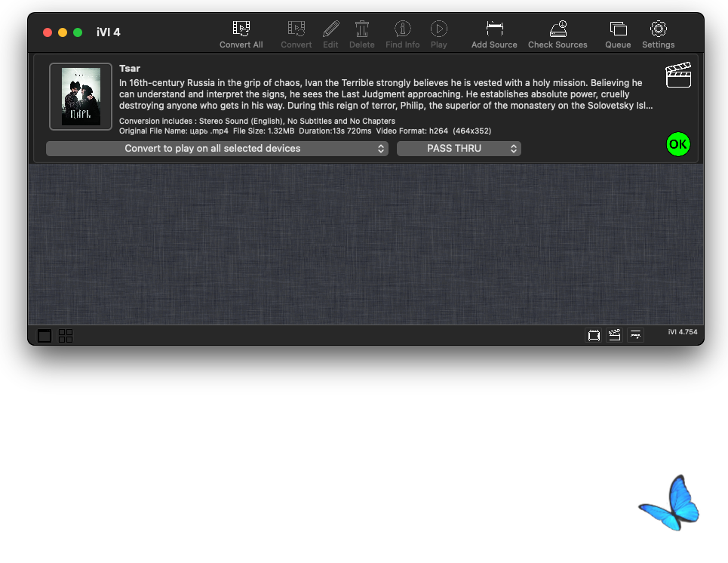
Task: Click the Check Sources icon
Action: [558, 29]
